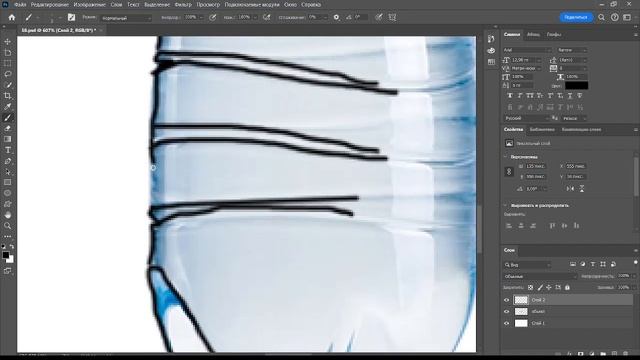Select the Gradient tool
This screenshot has height=360, width=640.
7,139
